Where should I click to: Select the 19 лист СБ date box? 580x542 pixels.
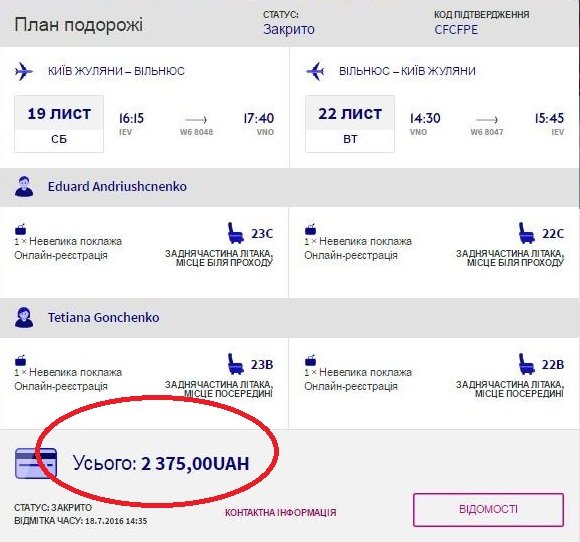pyautogui.click(x=59, y=124)
